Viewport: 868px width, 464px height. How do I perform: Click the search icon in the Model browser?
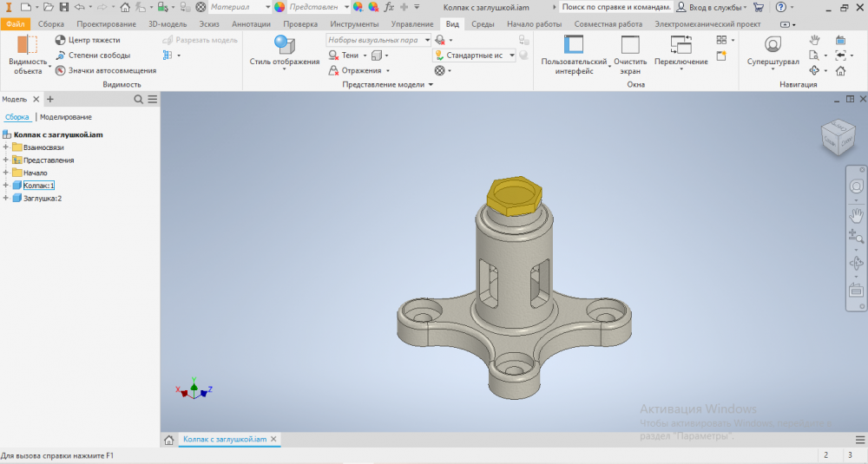[139, 100]
